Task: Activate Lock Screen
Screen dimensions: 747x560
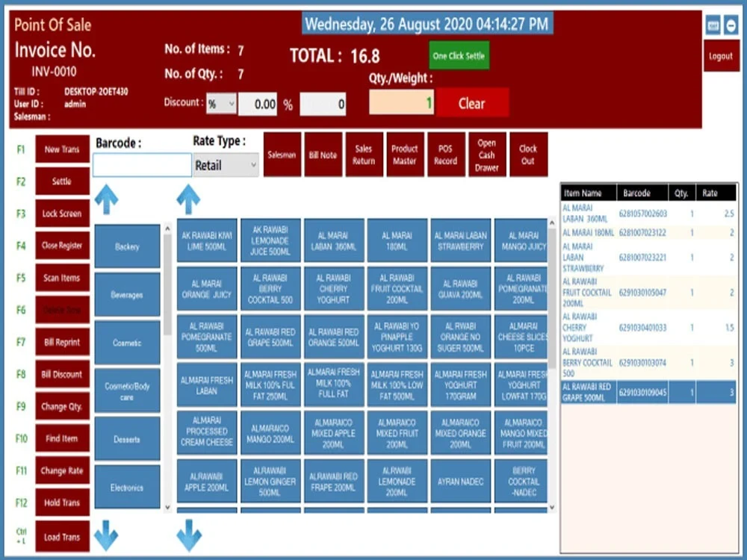Action: [63, 214]
